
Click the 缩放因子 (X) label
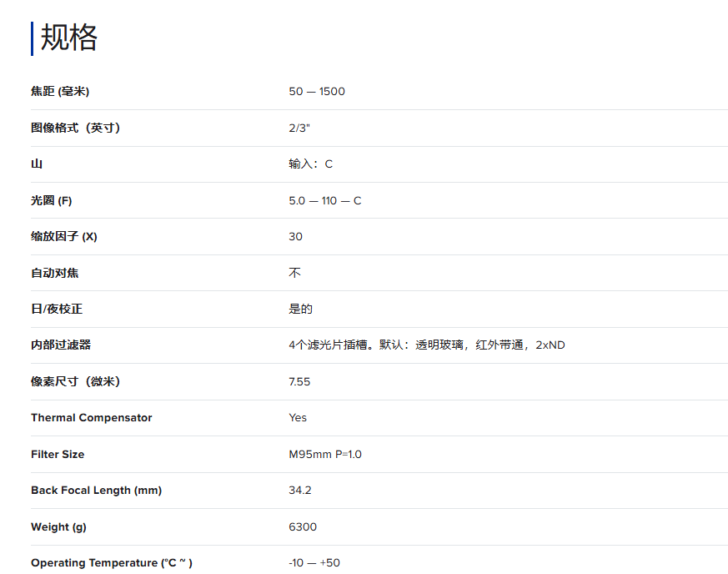64,237
